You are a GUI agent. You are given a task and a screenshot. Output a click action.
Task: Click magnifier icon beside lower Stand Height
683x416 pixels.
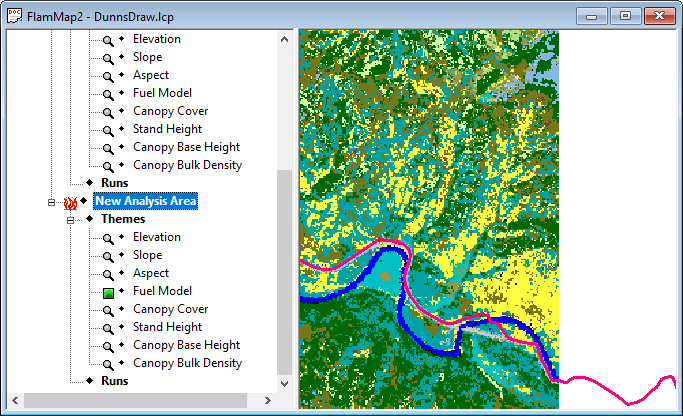[x=108, y=329]
